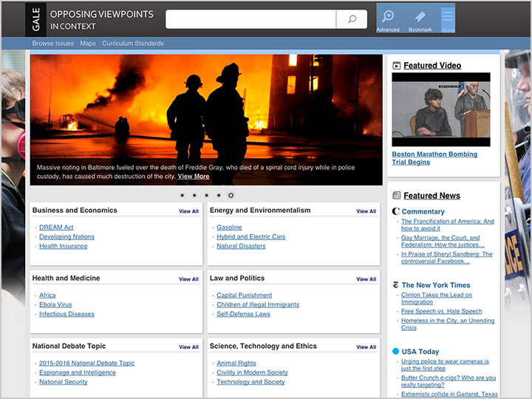View All in Law and Politics
Image resolution: width=532 pixels, height=399 pixels.
coord(366,279)
